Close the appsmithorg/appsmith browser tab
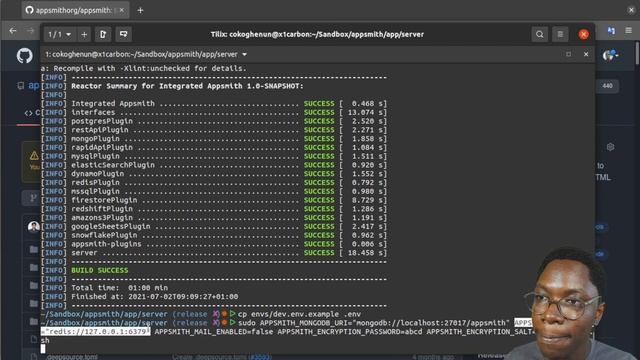The image size is (640, 360). (x=122, y=10)
